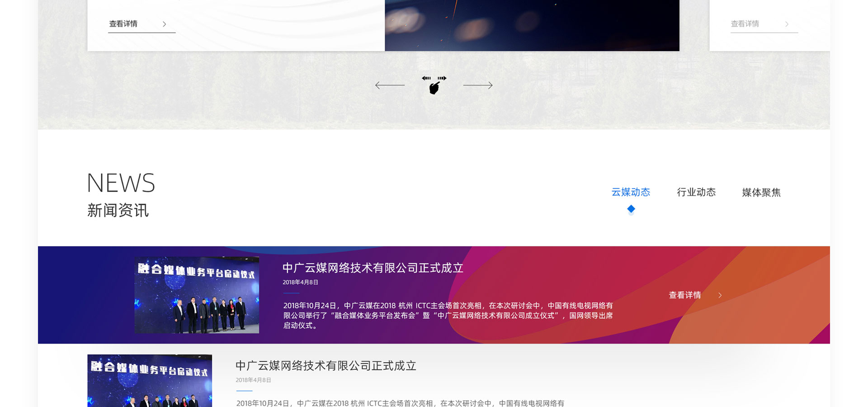
Task: Open the 媒体聚焦 tab
Action: coord(761,192)
